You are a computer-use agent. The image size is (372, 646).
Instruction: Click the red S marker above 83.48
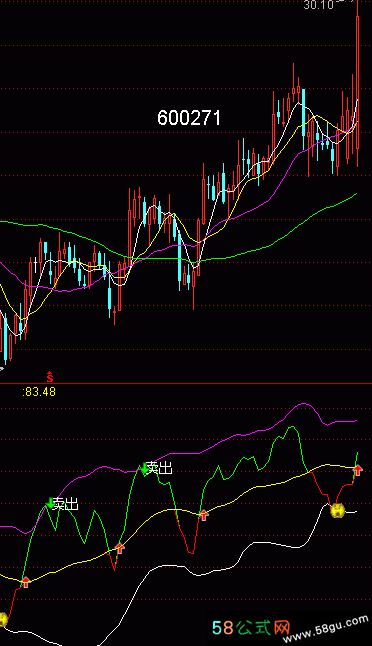(50, 376)
